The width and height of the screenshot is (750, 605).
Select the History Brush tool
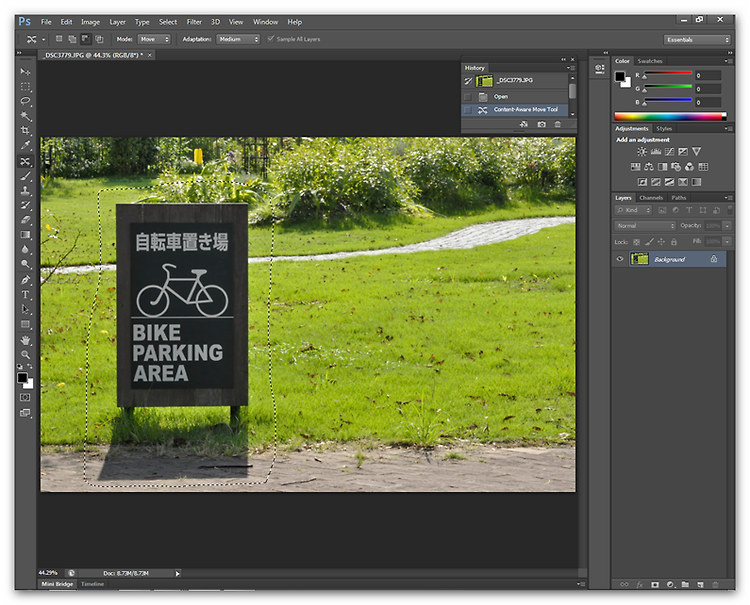pyautogui.click(x=25, y=205)
